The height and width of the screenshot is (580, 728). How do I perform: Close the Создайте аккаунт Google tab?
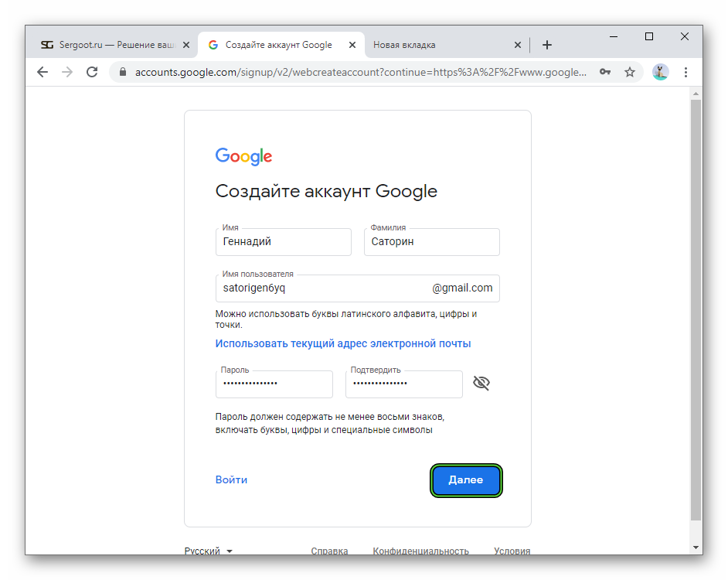click(352, 45)
